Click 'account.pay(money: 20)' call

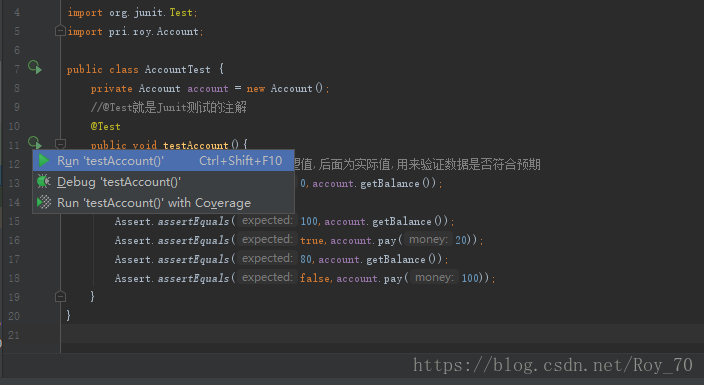(x=403, y=240)
